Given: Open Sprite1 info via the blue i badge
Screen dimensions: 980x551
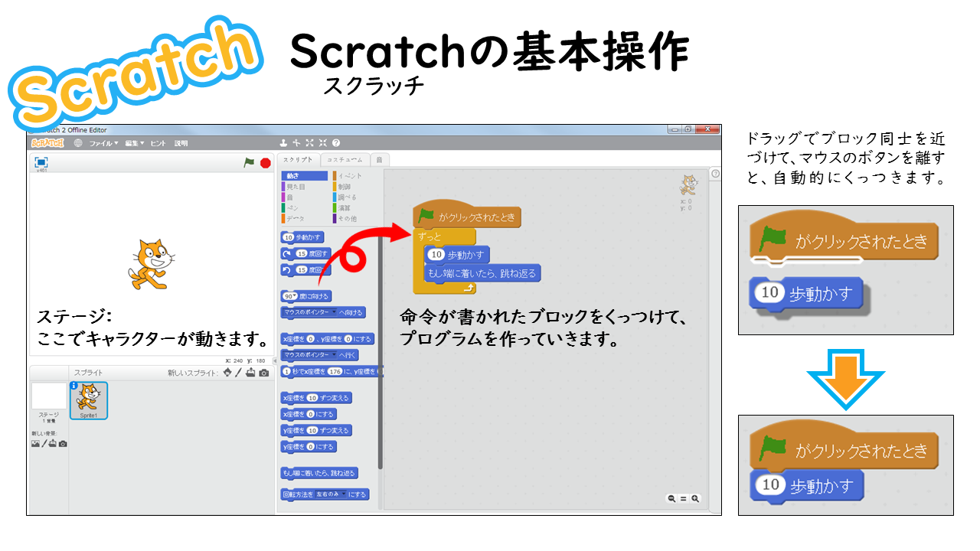Looking at the screenshot, I should [x=74, y=386].
